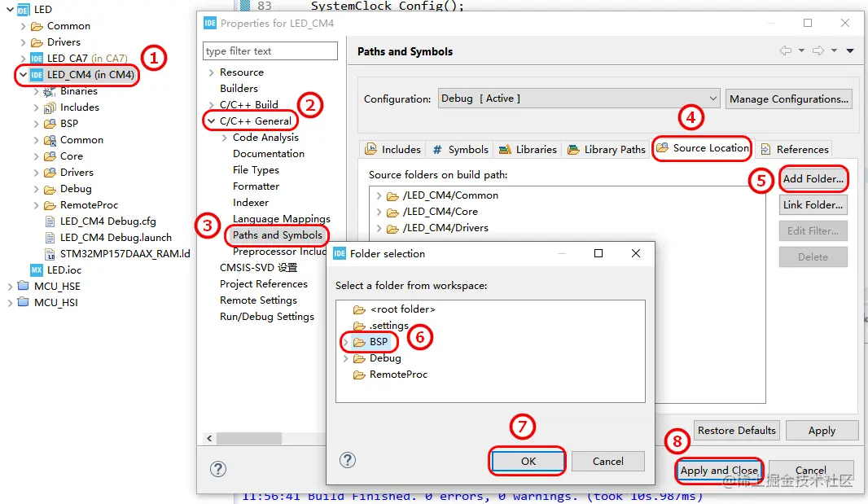The width and height of the screenshot is (868, 504).
Task: Expand the Debug folder in Folder selection
Action: 345,358
